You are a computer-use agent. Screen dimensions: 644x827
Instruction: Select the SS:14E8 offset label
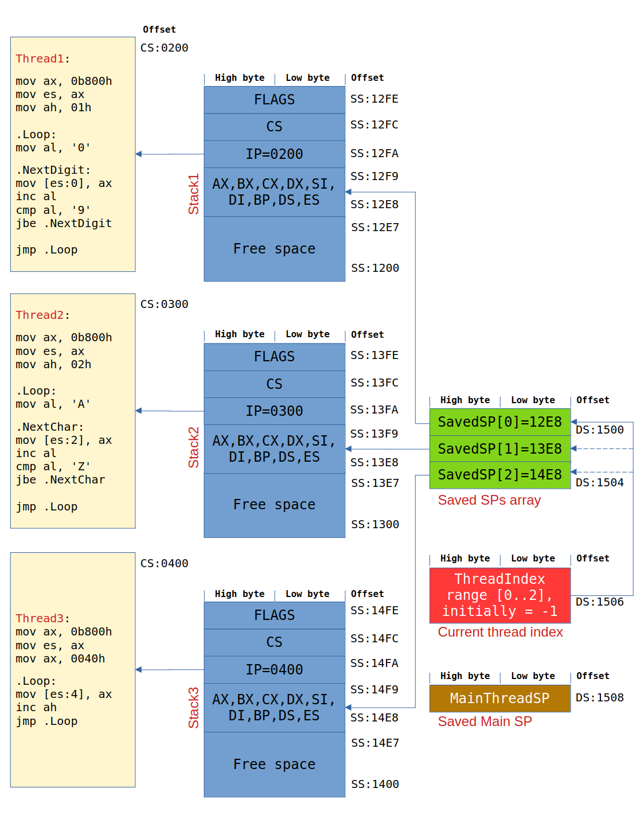pyautogui.click(x=374, y=718)
